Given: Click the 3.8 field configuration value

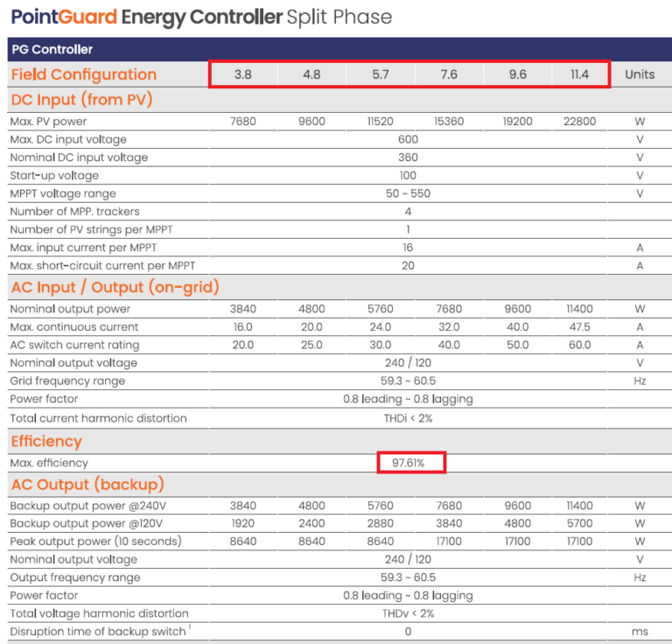Looking at the screenshot, I should (x=243, y=74).
